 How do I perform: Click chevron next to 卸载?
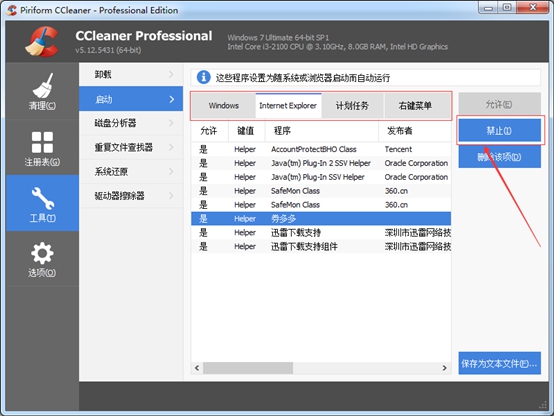click(171, 74)
